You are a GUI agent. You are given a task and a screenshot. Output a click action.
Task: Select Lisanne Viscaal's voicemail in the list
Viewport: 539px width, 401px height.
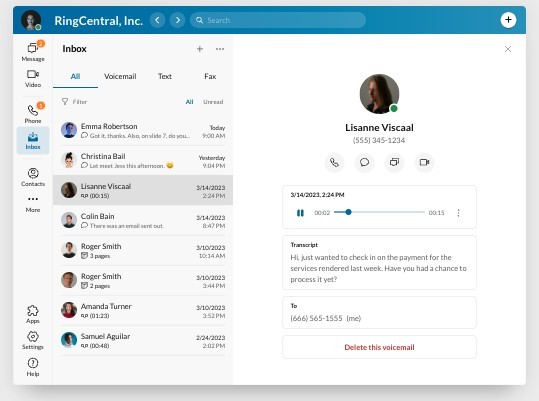143,190
